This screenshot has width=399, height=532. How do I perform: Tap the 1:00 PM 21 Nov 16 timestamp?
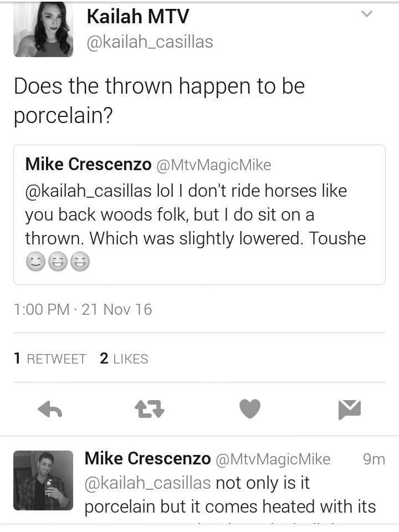click(83, 309)
